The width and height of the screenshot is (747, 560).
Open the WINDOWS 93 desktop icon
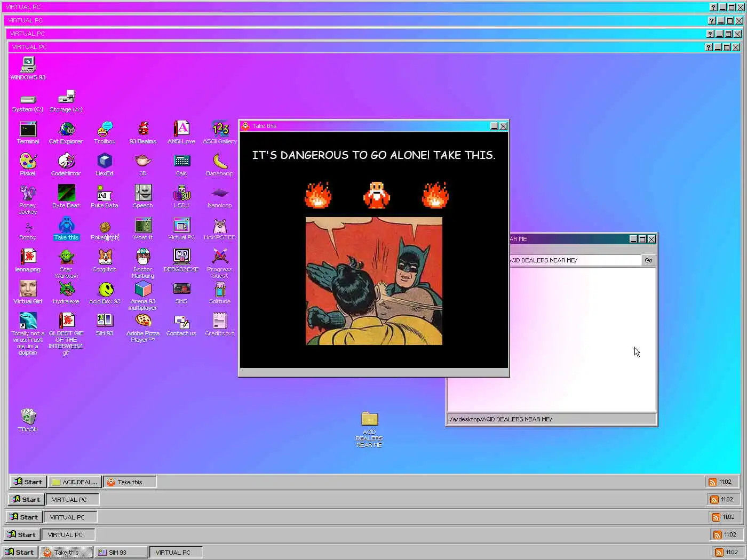pyautogui.click(x=28, y=68)
